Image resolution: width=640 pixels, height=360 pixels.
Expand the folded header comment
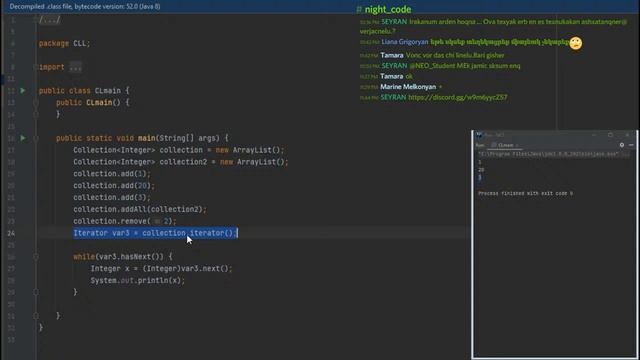(x=49, y=20)
